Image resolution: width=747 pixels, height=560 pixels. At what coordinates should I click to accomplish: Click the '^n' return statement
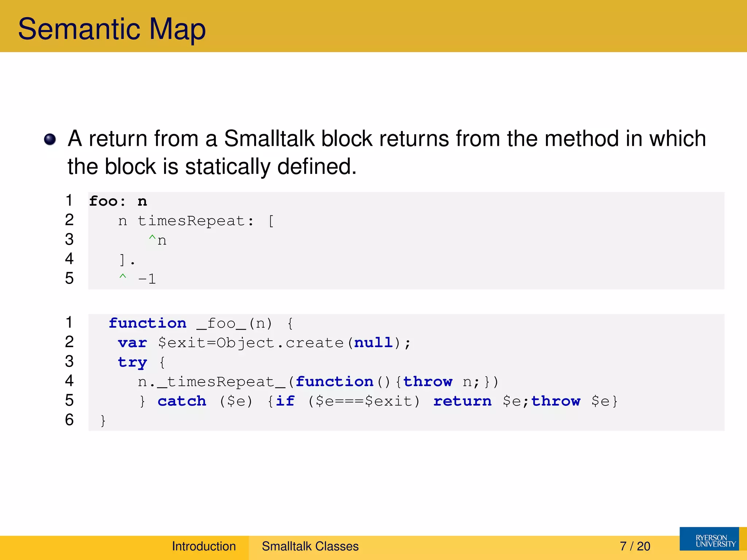pyautogui.click(x=157, y=240)
